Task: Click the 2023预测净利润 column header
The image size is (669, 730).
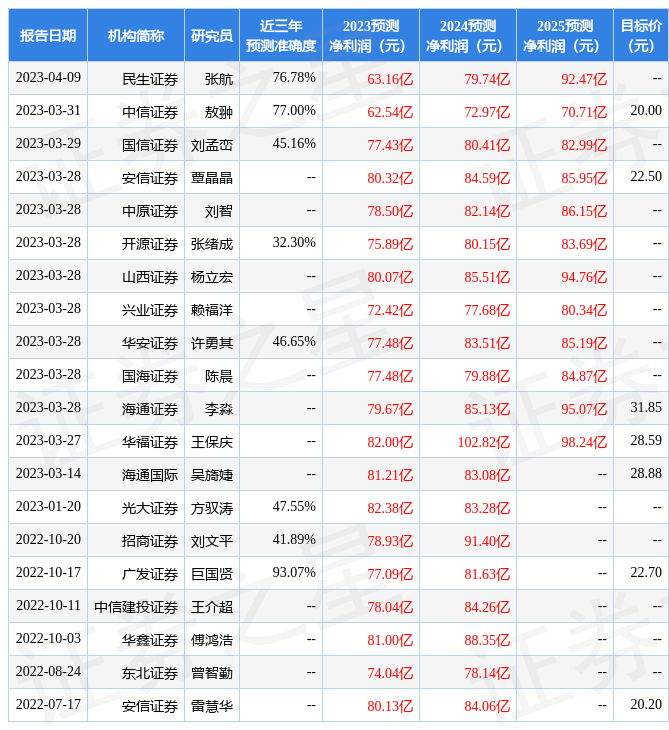Action: pos(371,36)
